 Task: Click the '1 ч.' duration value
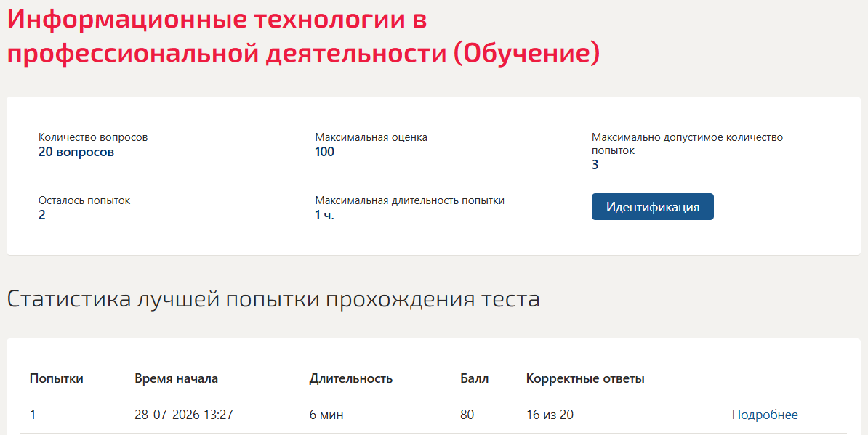click(x=324, y=215)
